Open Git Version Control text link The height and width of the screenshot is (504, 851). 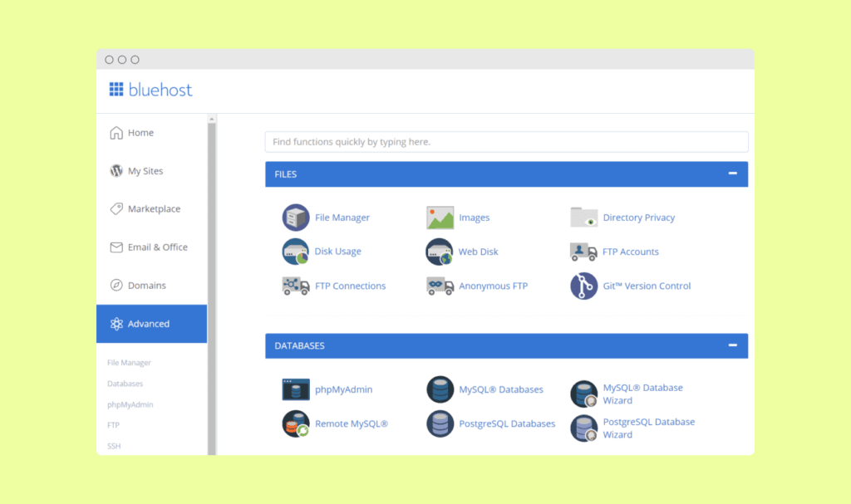647,286
